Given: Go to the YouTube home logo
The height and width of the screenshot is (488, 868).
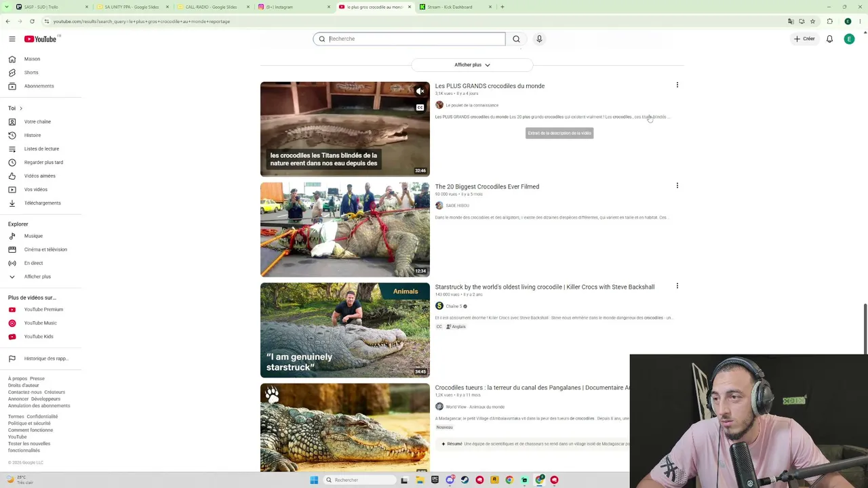Looking at the screenshot, I should point(42,39).
